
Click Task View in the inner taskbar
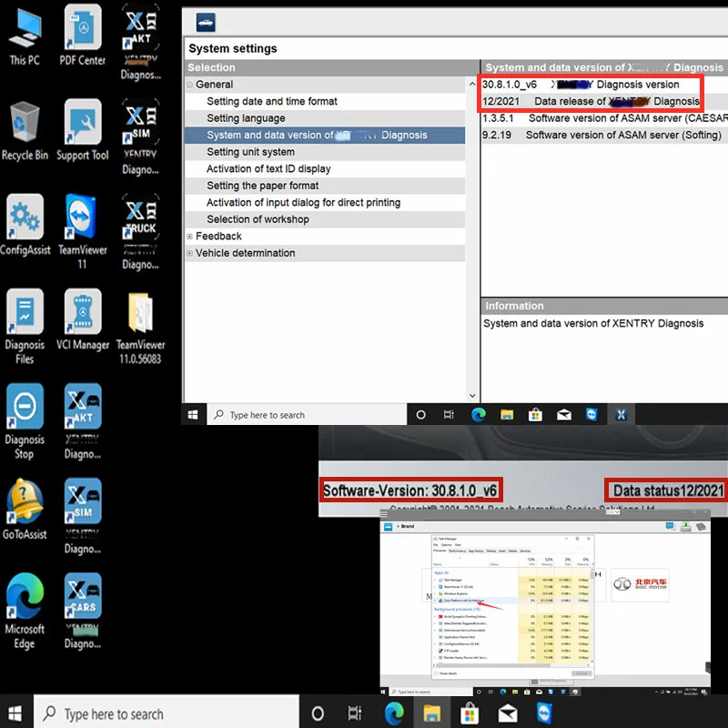(449, 415)
